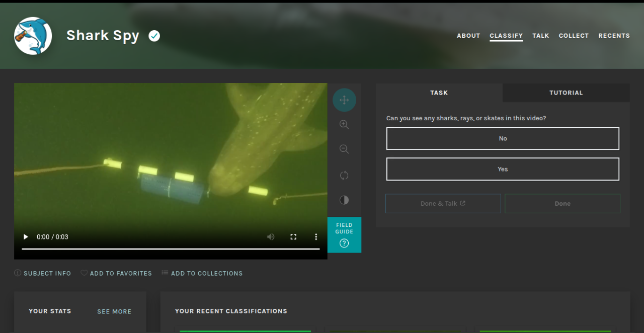
Task: Zoom in on the subject video
Action: click(344, 125)
